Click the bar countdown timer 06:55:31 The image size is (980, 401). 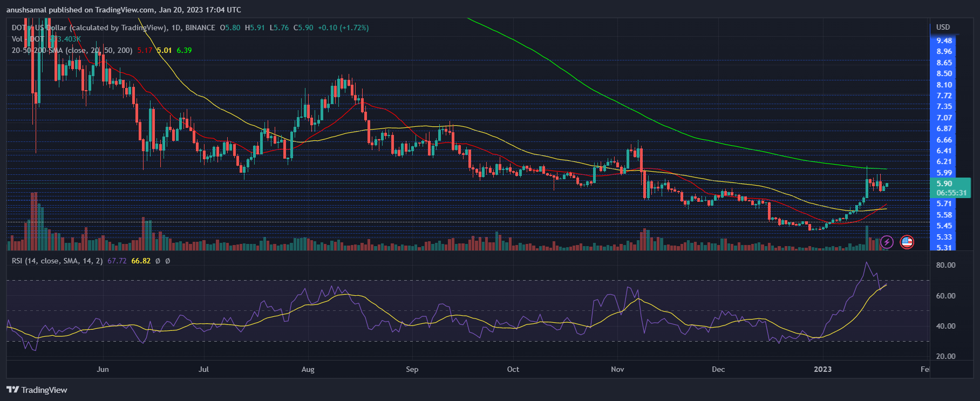(x=952, y=193)
